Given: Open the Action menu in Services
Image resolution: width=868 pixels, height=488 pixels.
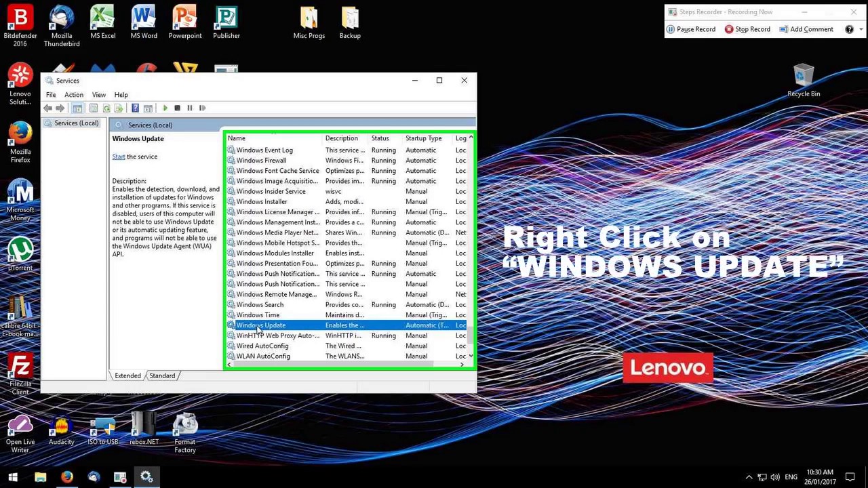Looking at the screenshot, I should pos(74,95).
